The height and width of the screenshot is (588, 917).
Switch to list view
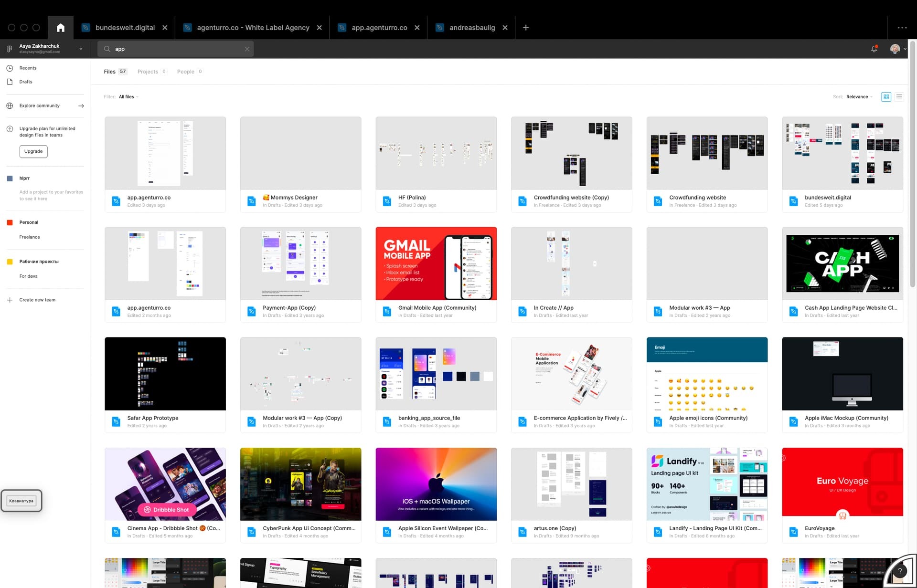click(x=899, y=97)
